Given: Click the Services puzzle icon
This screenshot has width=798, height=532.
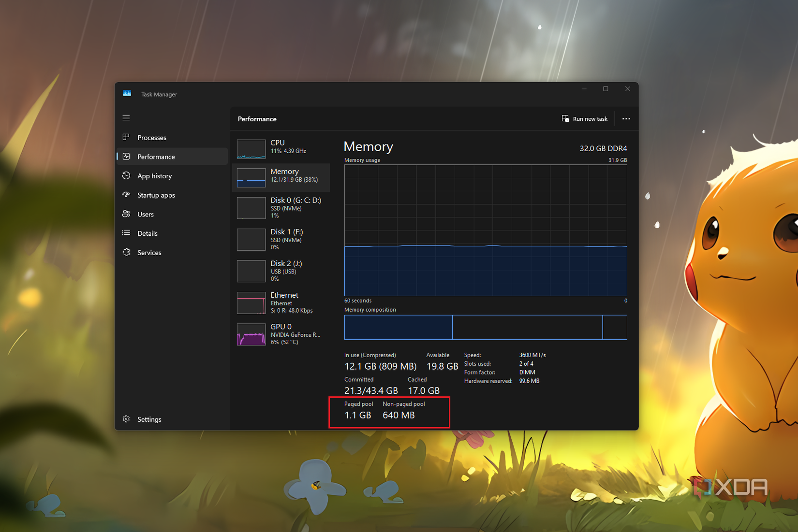Looking at the screenshot, I should 126,252.
